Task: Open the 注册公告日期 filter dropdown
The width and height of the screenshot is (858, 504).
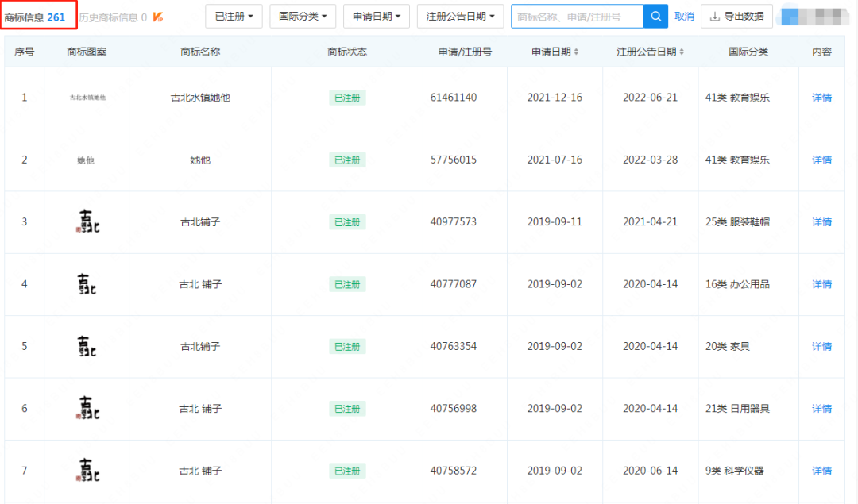Action: point(460,17)
